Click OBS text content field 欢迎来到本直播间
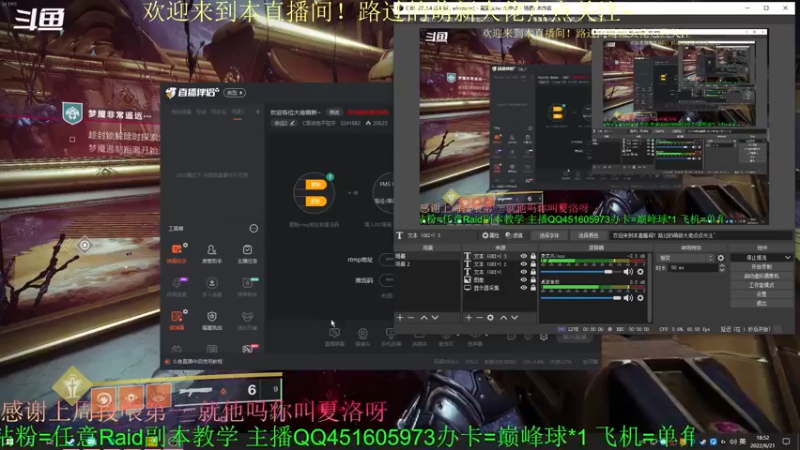Viewport: 800px width, 450px height. 701,235
